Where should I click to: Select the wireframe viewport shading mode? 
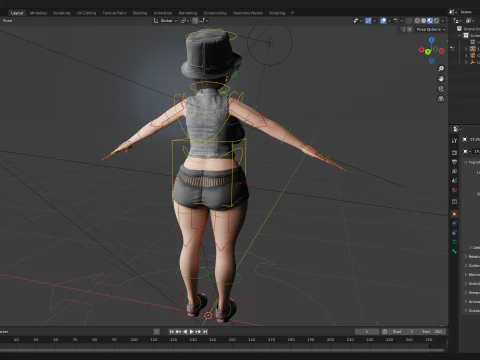pos(417,21)
